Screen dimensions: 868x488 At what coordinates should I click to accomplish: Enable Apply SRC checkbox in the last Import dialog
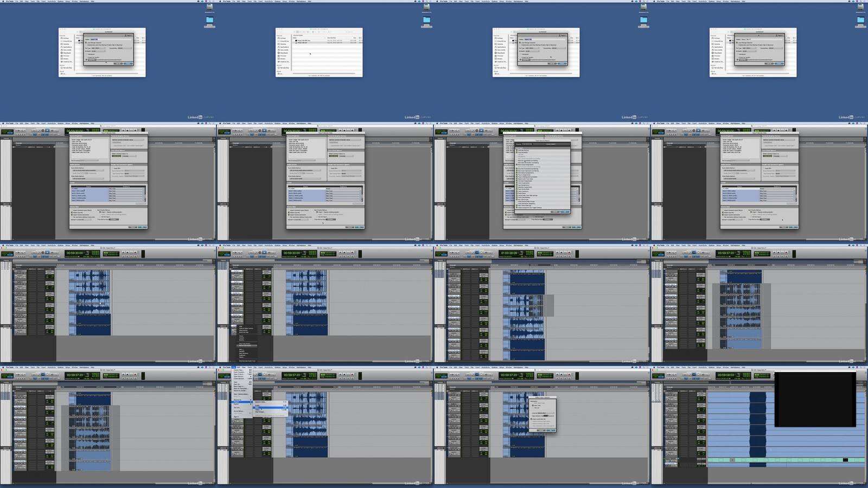(x=763, y=168)
